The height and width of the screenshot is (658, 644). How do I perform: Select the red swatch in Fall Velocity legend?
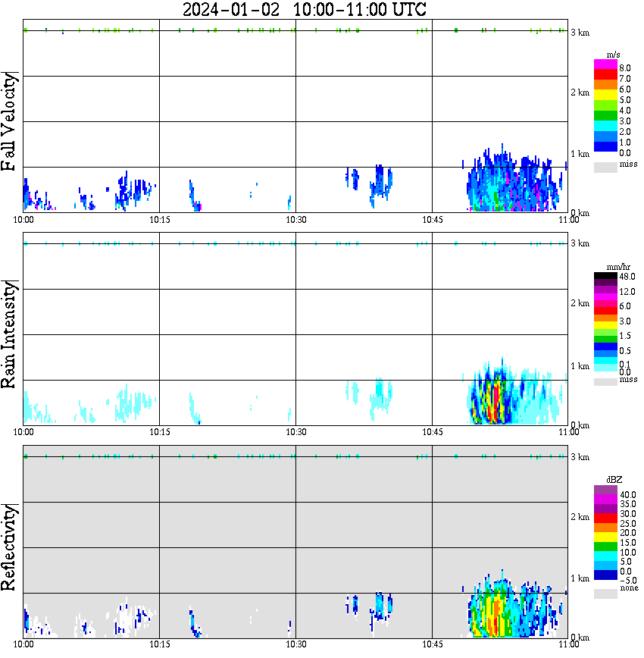coord(605,74)
